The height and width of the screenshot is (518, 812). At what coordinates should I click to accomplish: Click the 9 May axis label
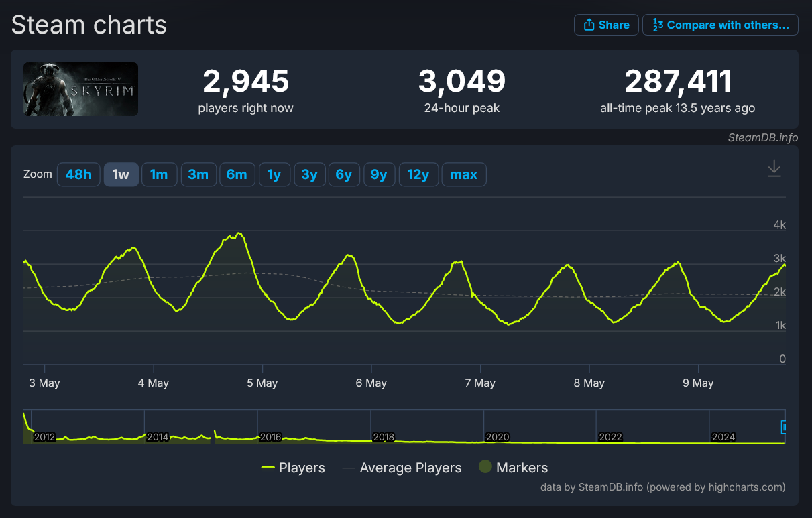pos(698,383)
